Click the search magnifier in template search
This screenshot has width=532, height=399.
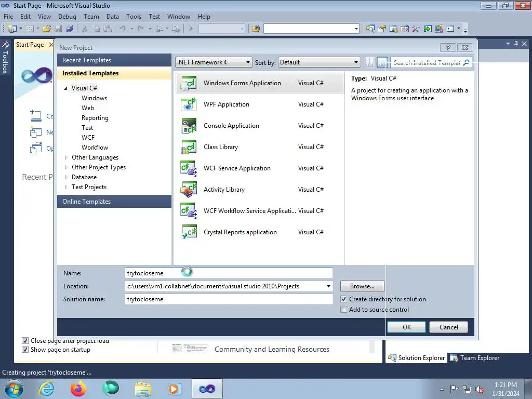pos(466,62)
